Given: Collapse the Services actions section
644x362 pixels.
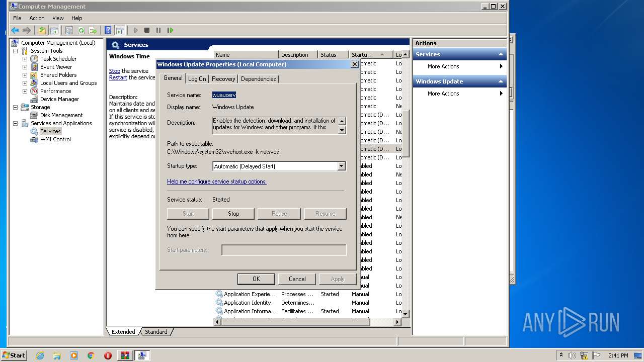Looking at the screenshot, I should (501, 54).
